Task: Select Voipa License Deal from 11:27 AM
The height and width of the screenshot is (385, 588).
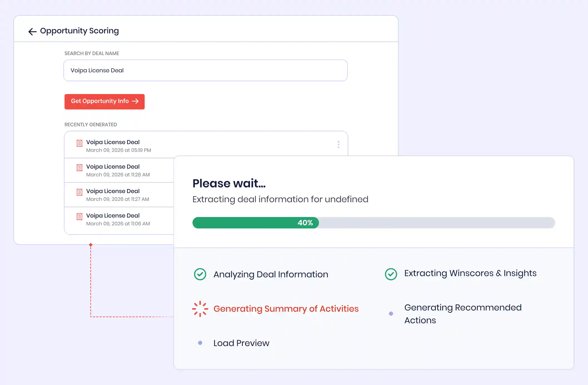Action: tap(113, 191)
